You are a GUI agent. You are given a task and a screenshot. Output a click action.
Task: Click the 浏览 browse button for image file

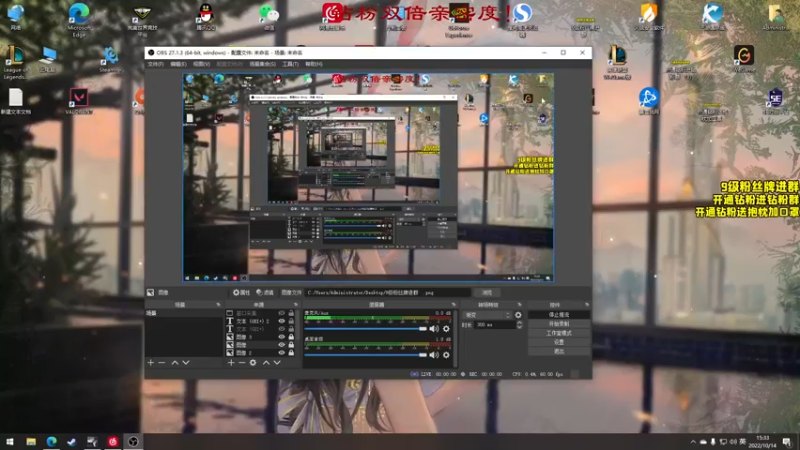tap(487, 292)
